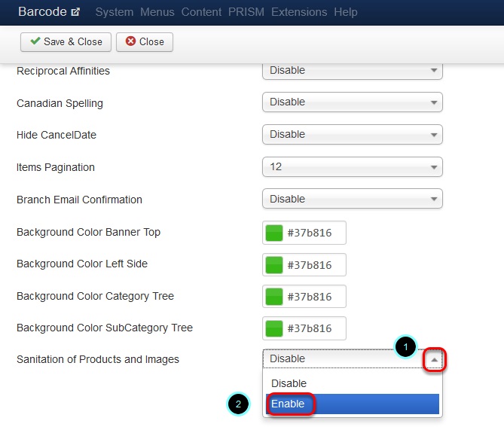Open the Content menu
This screenshot has height=433, width=504.
click(x=201, y=12)
